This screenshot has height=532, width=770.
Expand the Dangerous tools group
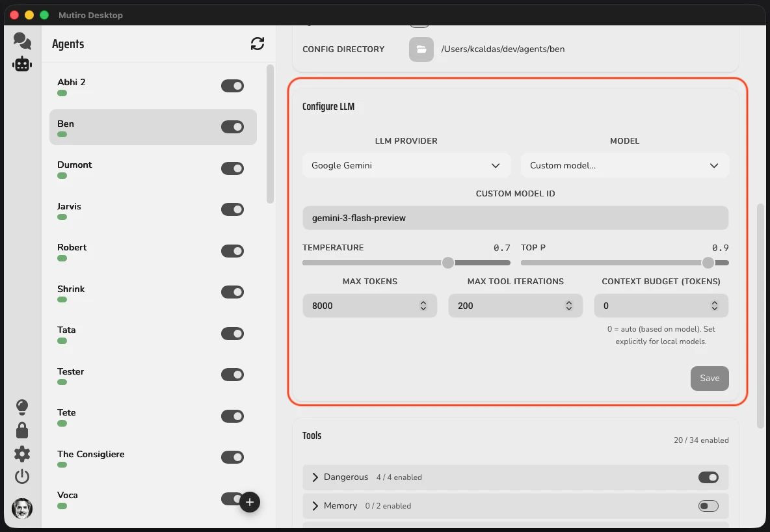tap(315, 477)
